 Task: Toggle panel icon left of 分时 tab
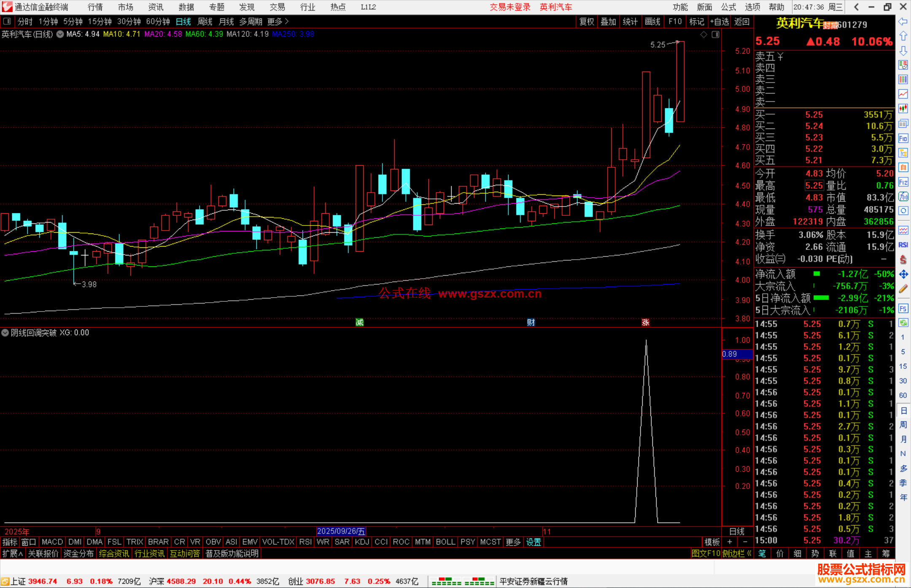7,21
